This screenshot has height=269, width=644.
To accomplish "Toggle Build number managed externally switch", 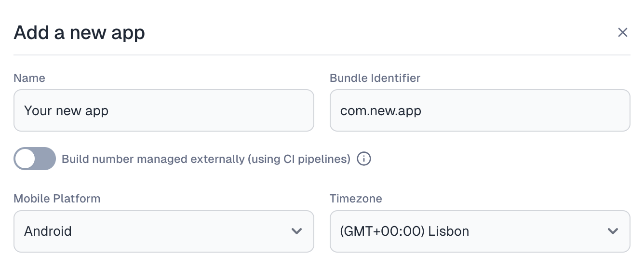I will click(x=35, y=159).
